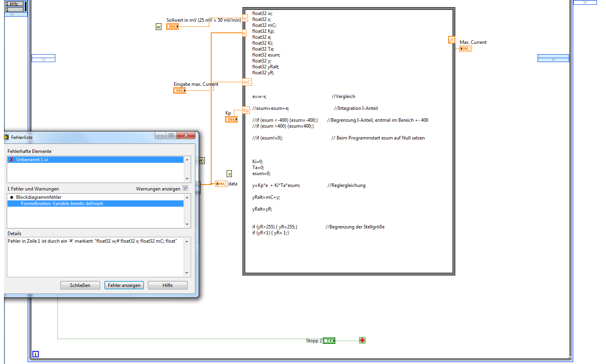Click the 'float32 yRalt;' declaration line
This screenshot has height=364, width=606.
266,67
